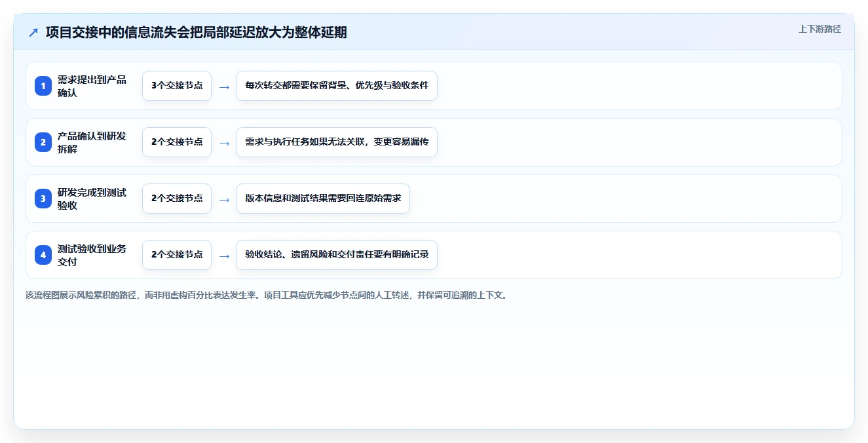Click the title 项目交接中的信息流失会把局部延迟放大为整体延期
The height and width of the screenshot is (443, 868).
(196, 32)
